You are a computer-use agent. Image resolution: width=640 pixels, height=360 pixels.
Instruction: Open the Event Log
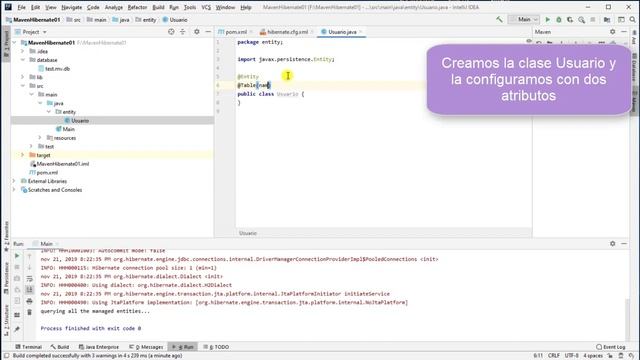611,347
